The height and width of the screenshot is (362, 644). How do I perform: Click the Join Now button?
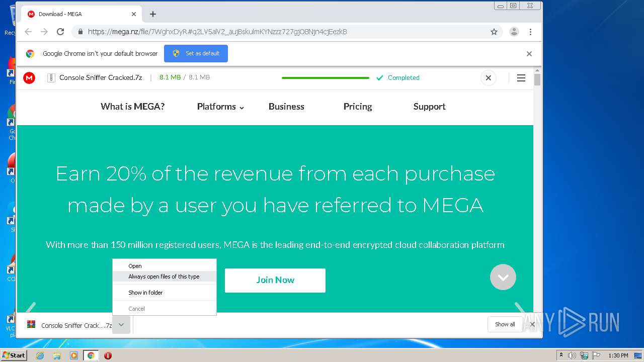275,280
